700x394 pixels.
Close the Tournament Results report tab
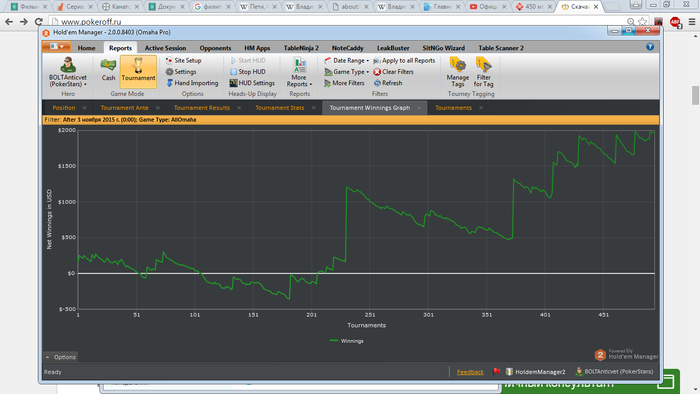coord(239,108)
